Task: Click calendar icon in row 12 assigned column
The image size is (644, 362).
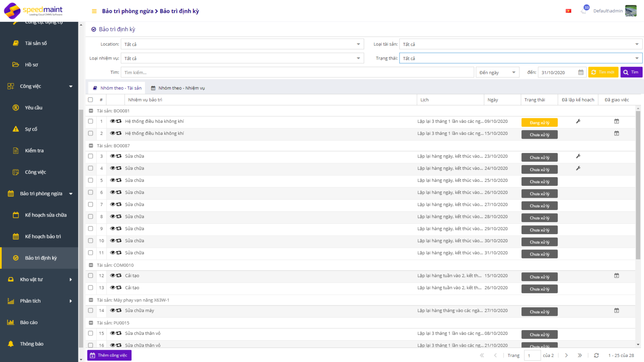Action: (616, 276)
